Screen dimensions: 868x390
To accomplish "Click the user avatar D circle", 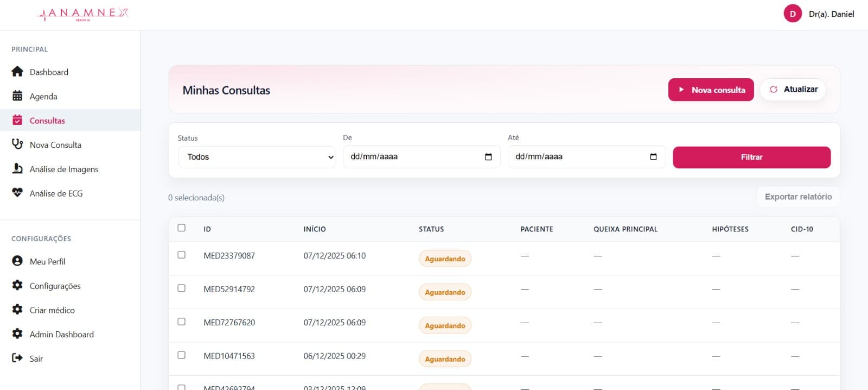I will pyautogui.click(x=793, y=14).
